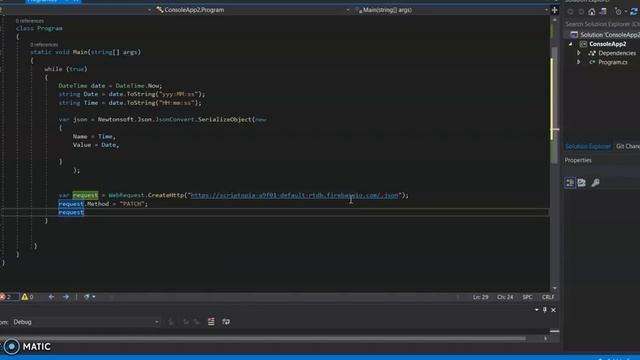The width and height of the screenshot is (640, 360).
Task: Click the request.Method assignment line
Action: pos(103,204)
